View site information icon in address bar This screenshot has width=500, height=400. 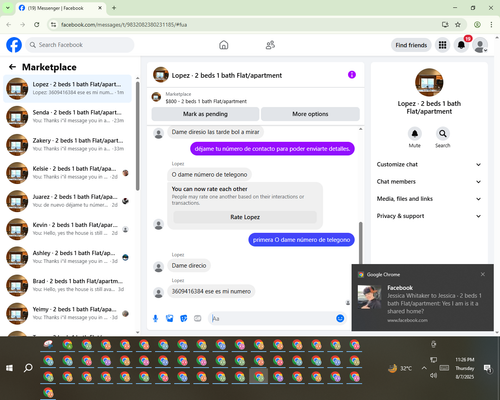(x=53, y=25)
